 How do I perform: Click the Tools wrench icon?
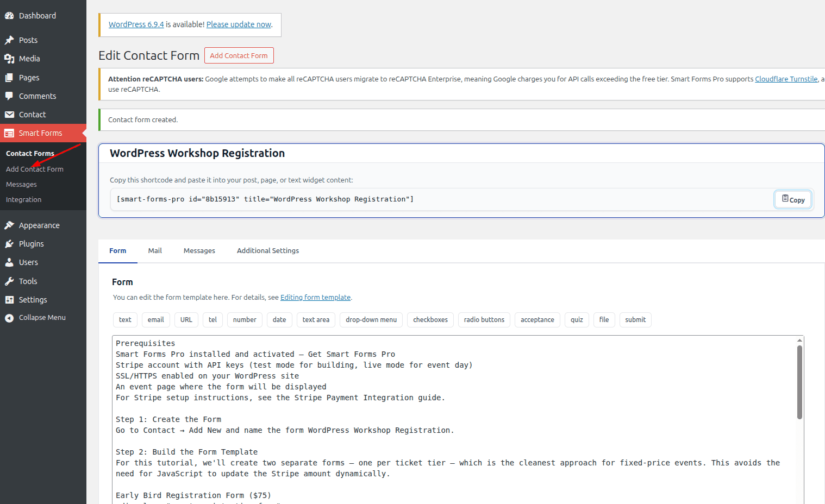pyautogui.click(x=10, y=281)
